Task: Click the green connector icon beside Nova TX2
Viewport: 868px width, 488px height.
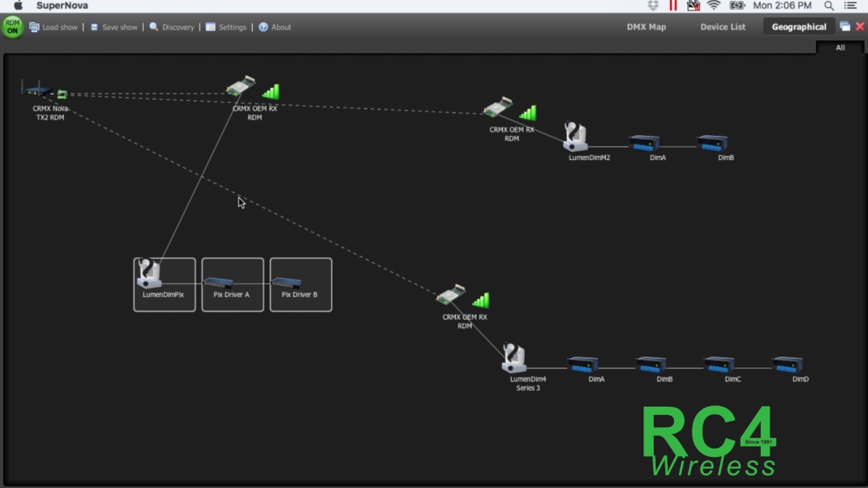Action: click(62, 94)
